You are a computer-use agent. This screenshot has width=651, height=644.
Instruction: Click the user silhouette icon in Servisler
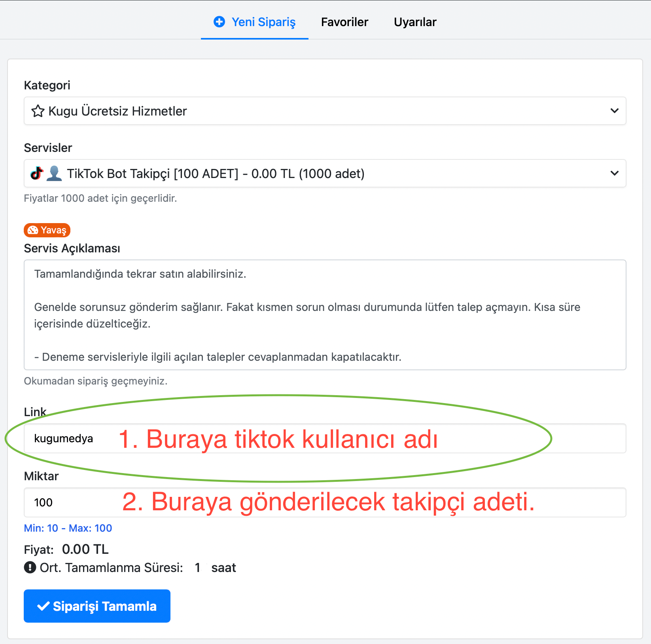(54, 173)
